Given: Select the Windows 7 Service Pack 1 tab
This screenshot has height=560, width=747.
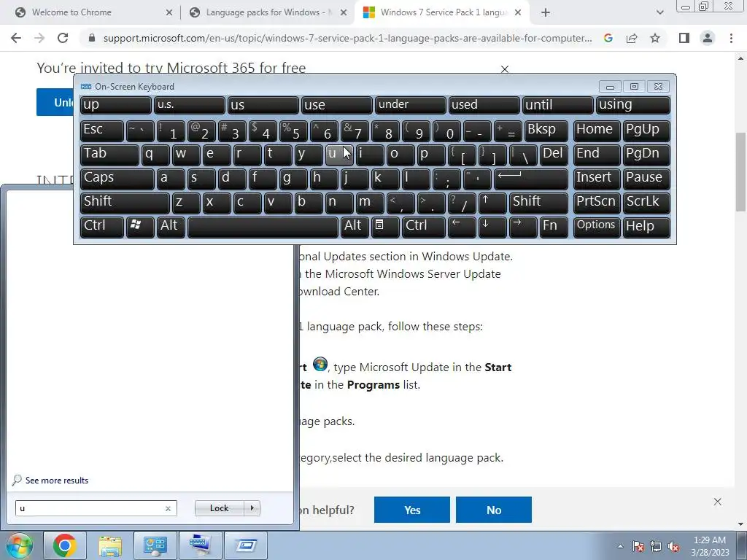Looking at the screenshot, I should tap(444, 12).
